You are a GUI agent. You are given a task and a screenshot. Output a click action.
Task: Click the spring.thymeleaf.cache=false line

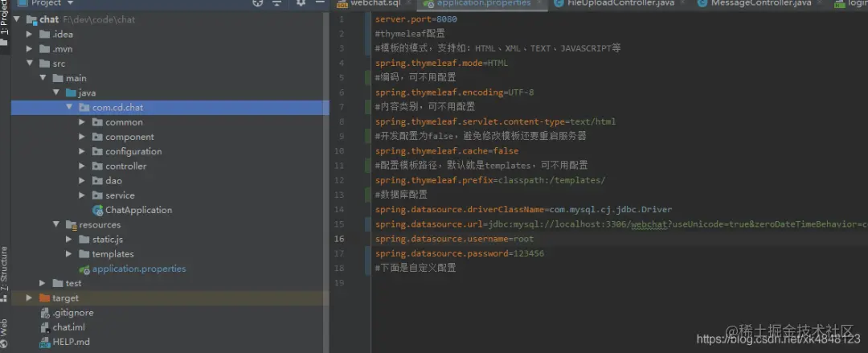pos(447,150)
